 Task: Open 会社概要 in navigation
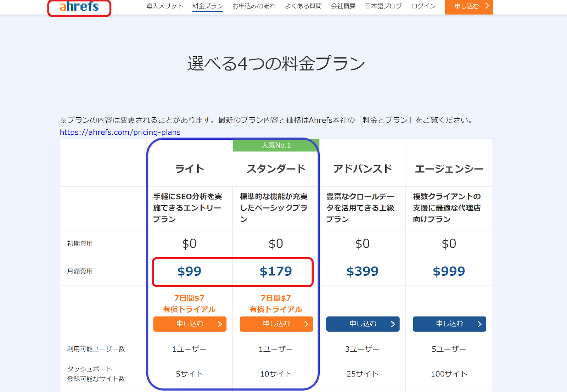[x=343, y=6]
